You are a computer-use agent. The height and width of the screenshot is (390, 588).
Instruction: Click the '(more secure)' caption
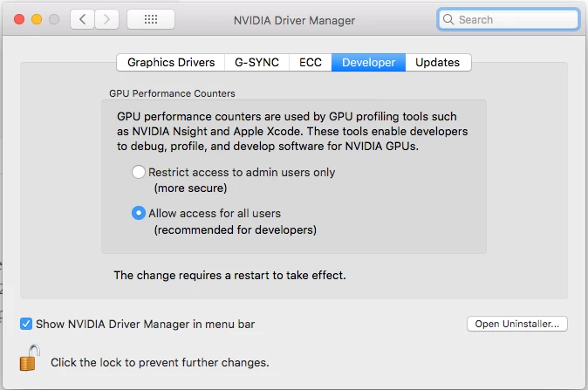click(x=190, y=188)
